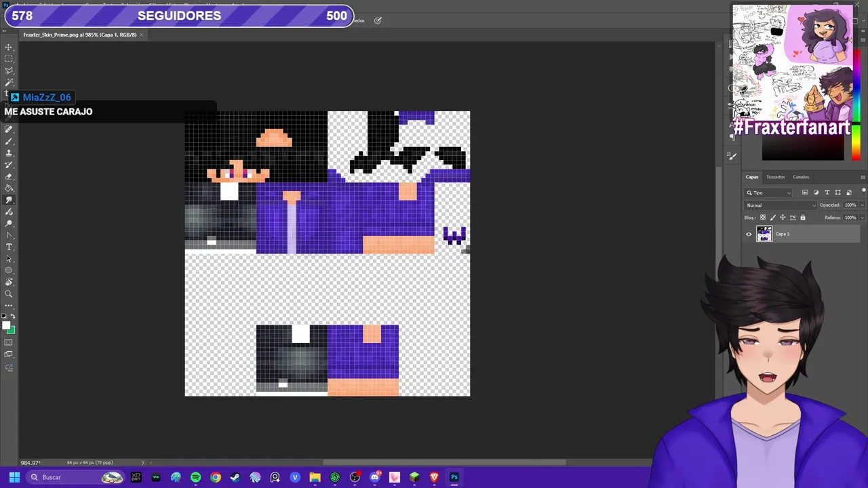Screen dimensions: 868x488
Task: Open the foreground color picker
Action: (x=5, y=326)
